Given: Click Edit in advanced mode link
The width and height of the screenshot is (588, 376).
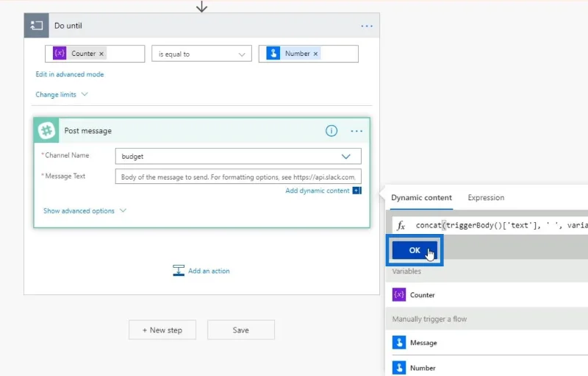Looking at the screenshot, I should (69, 74).
